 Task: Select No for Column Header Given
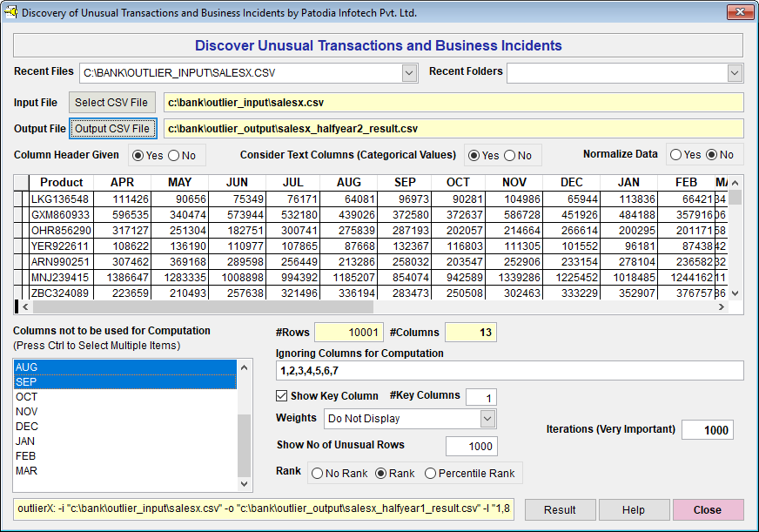[x=174, y=156]
